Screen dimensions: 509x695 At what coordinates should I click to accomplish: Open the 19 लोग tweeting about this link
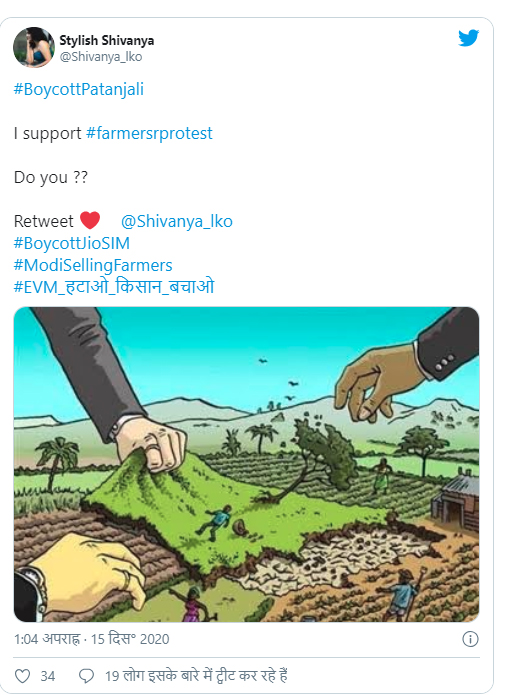coord(196,675)
